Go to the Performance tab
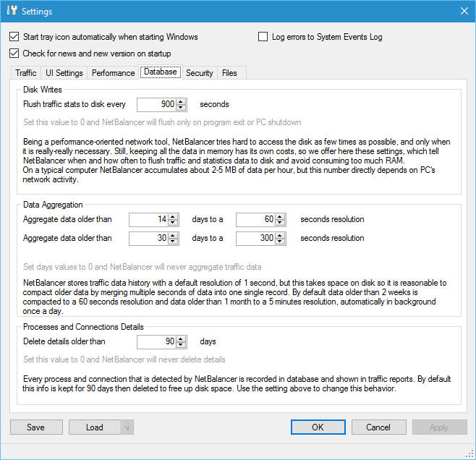This screenshot has width=476, height=460. 114,73
